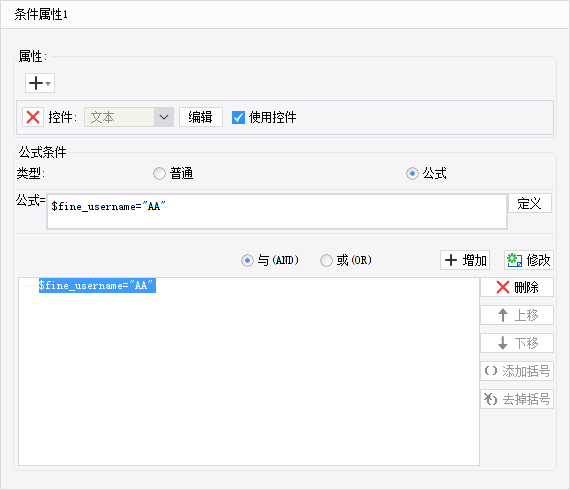570x490 pixels.
Task: Click the 定义 define button
Action: (530, 203)
